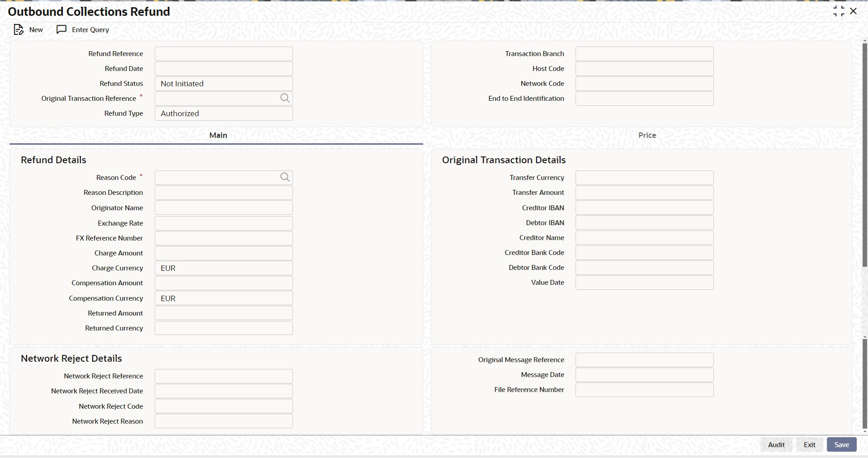Focus the Network Reject Reason field
The width and height of the screenshot is (868, 458).
point(224,421)
